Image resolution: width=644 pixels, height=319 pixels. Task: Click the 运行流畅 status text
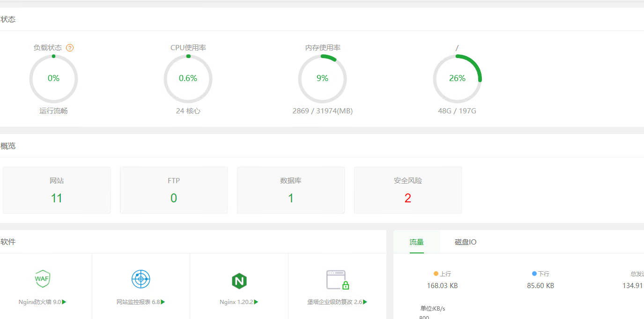[53, 111]
